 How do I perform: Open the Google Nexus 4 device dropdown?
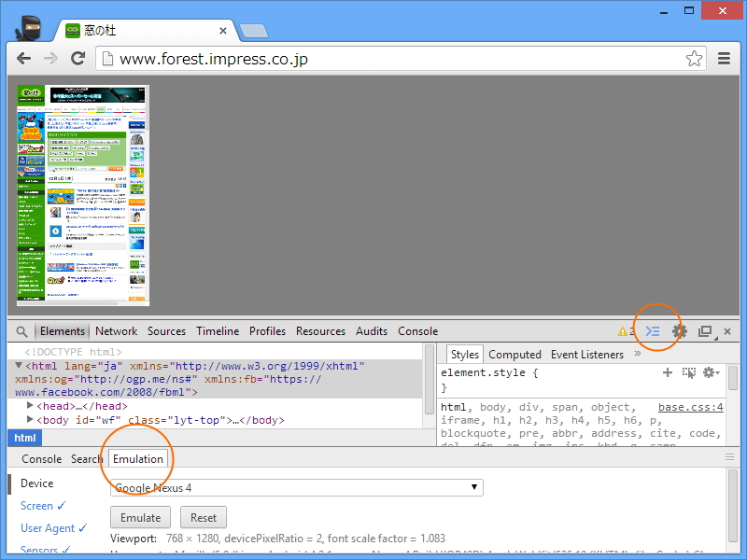point(297,487)
